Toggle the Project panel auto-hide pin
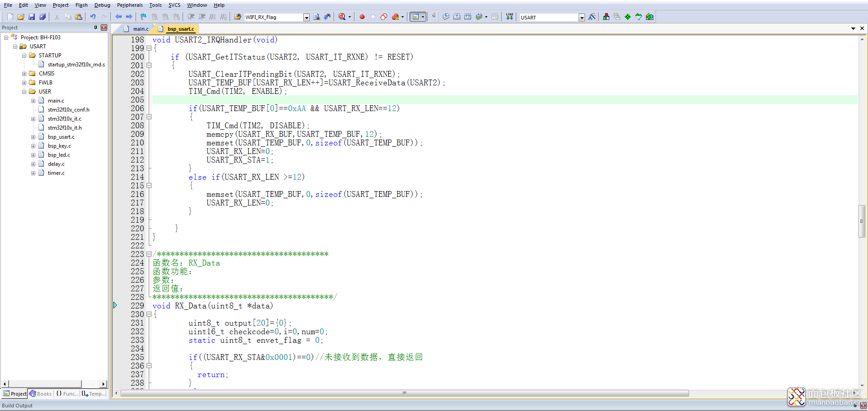Image resolution: width=868 pixels, height=411 pixels. point(95,28)
